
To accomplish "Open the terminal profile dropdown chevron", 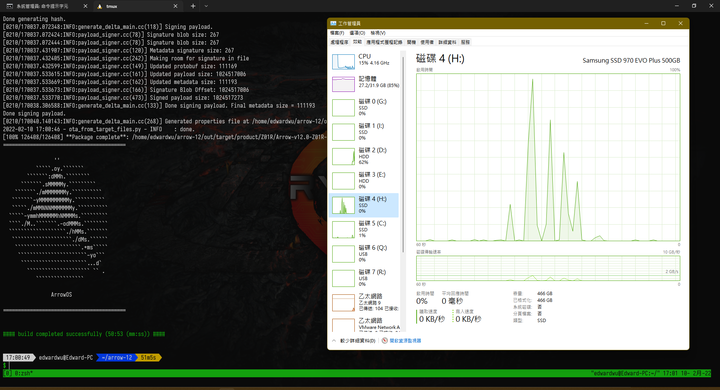I will (x=206, y=6).
